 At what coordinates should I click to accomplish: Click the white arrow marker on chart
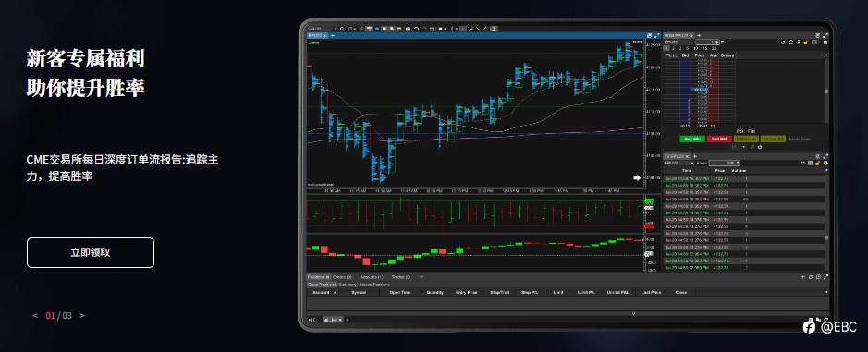coord(637,178)
